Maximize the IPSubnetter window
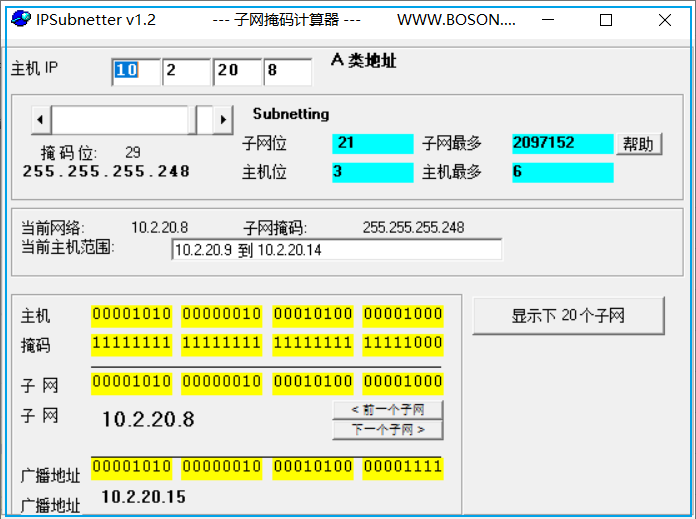 click(605, 20)
